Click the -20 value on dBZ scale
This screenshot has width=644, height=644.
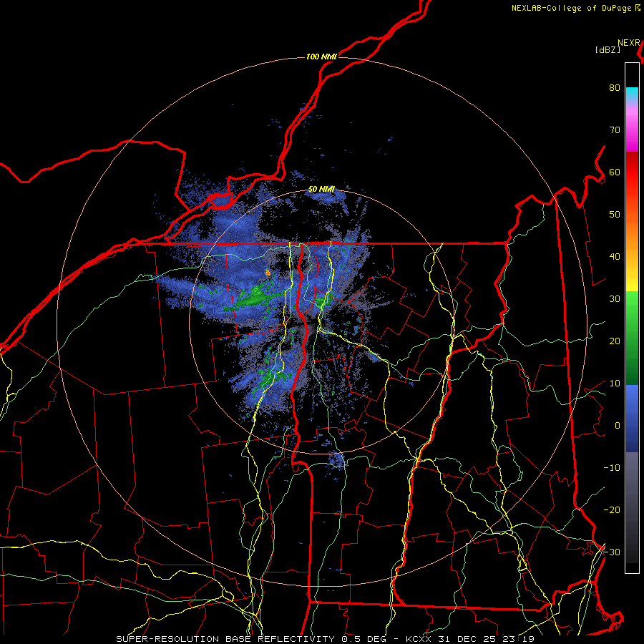click(x=612, y=510)
